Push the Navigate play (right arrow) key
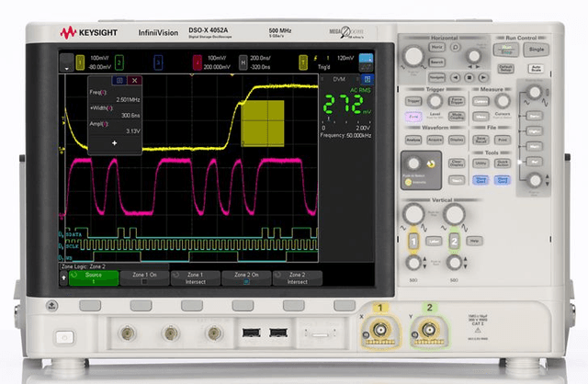Viewport: 588px width, 384px height. pyautogui.click(x=483, y=77)
